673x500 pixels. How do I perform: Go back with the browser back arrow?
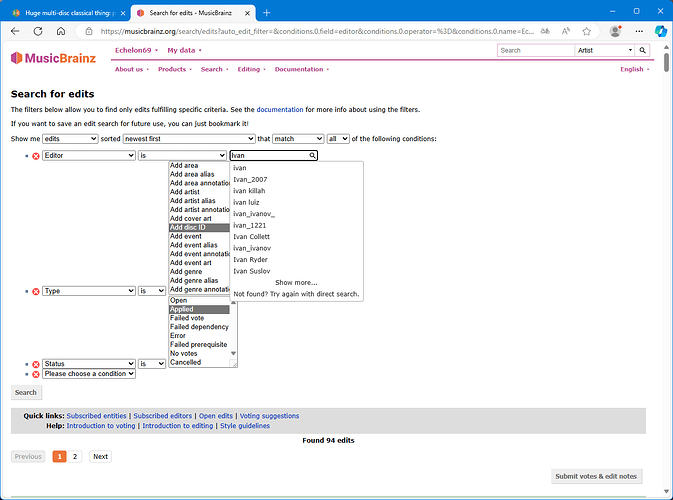point(15,31)
